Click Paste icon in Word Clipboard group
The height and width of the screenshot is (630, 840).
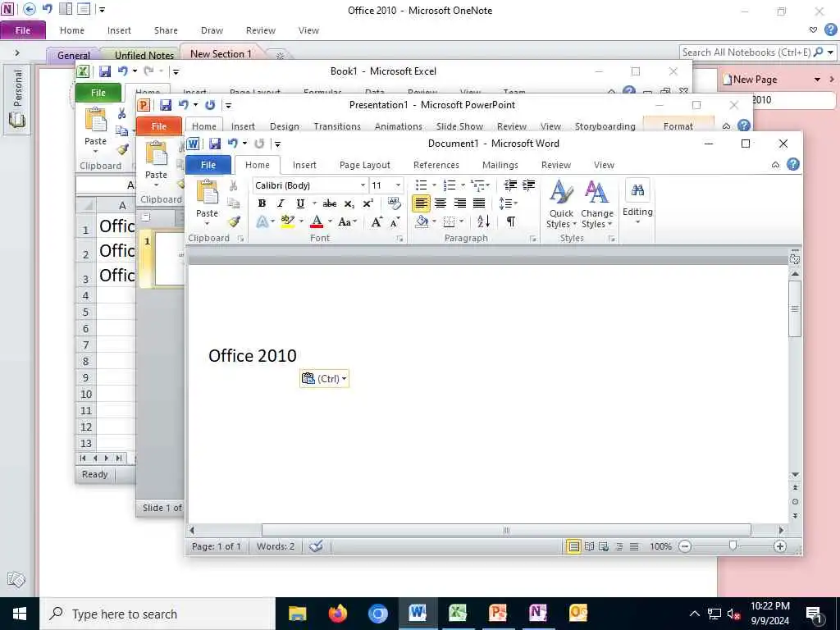(x=208, y=192)
